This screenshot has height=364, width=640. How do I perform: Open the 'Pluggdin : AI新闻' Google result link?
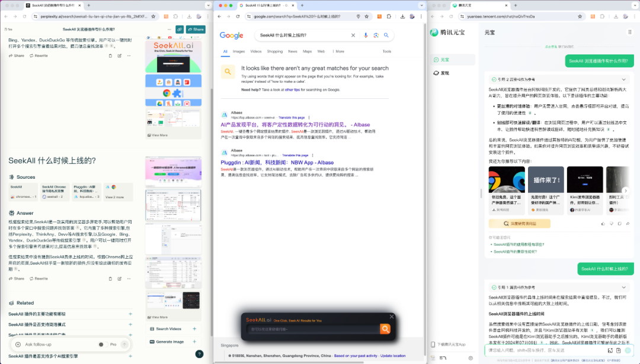pos(277,163)
